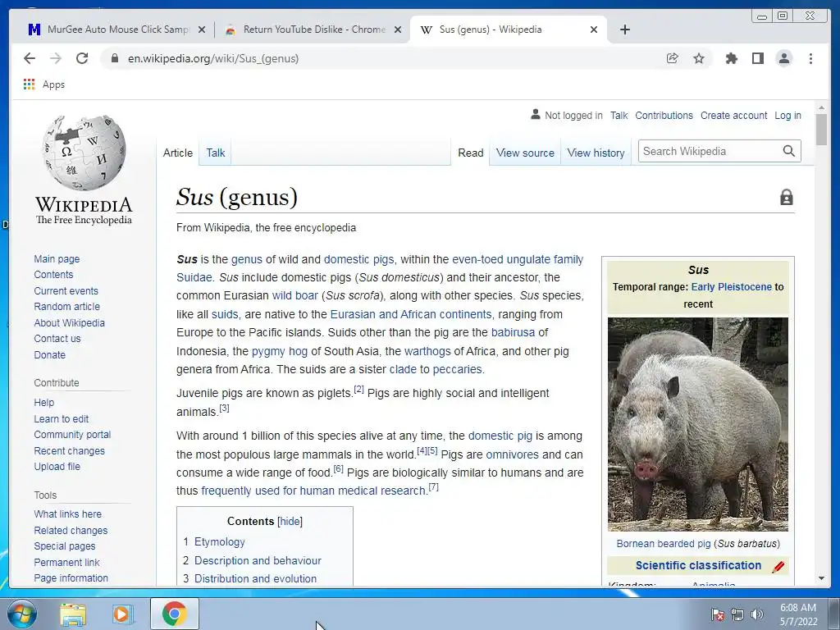Open the Recent changes link
Image resolution: width=840 pixels, height=630 pixels.
tap(69, 450)
